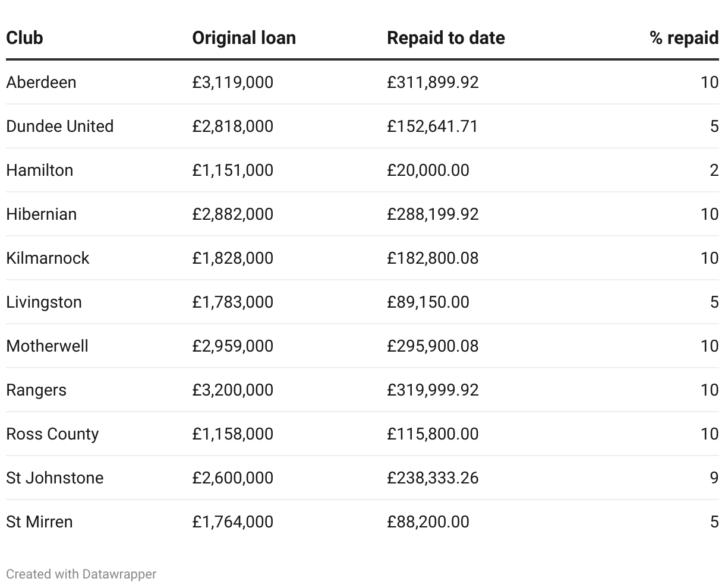
Task: Select the Kilmarnock row name
Action: coord(48,258)
